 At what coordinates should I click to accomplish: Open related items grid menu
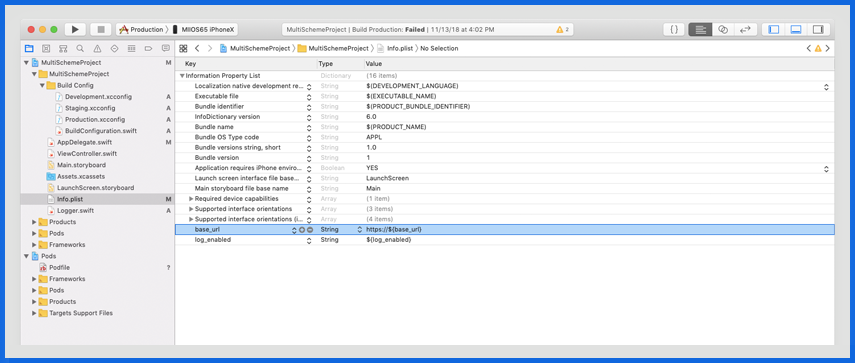coord(183,49)
